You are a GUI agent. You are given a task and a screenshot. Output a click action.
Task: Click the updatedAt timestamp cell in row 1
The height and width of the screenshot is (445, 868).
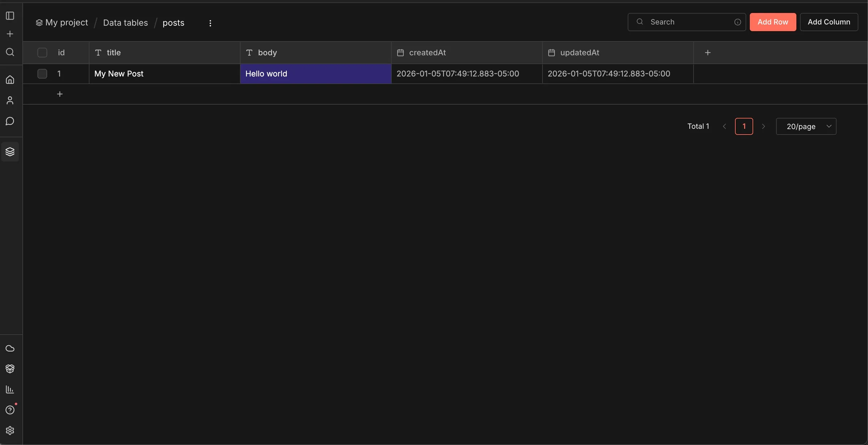618,74
